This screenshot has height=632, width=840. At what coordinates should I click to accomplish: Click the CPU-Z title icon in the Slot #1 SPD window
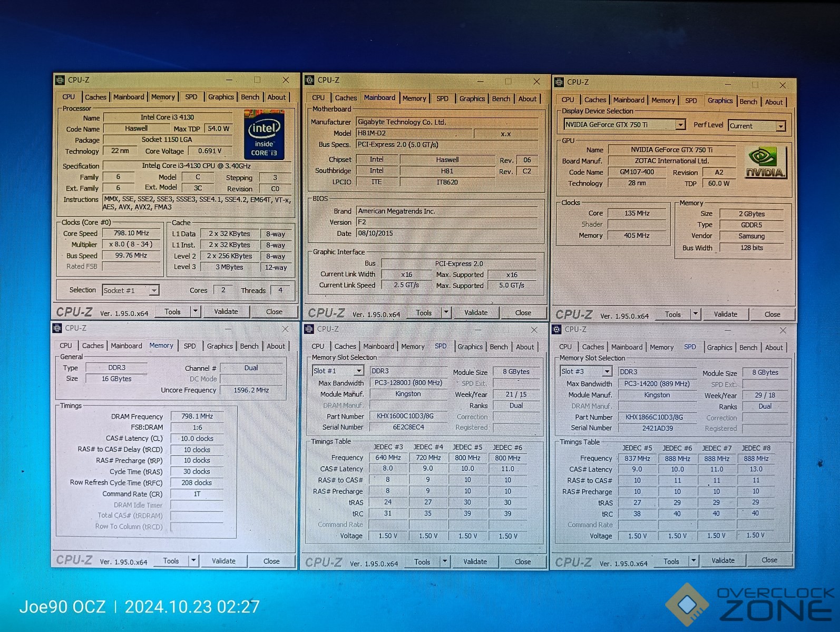coord(309,329)
